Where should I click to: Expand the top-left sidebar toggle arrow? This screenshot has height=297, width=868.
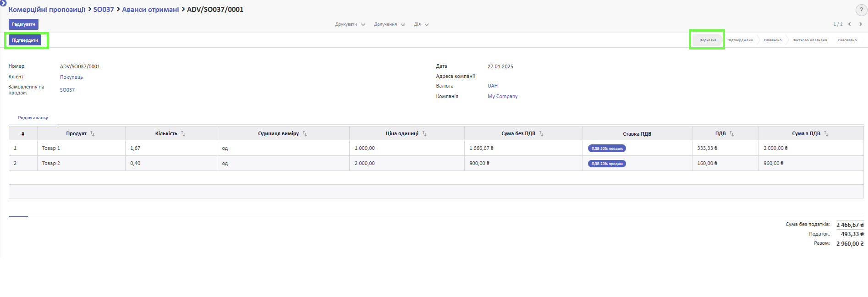point(3,3)
